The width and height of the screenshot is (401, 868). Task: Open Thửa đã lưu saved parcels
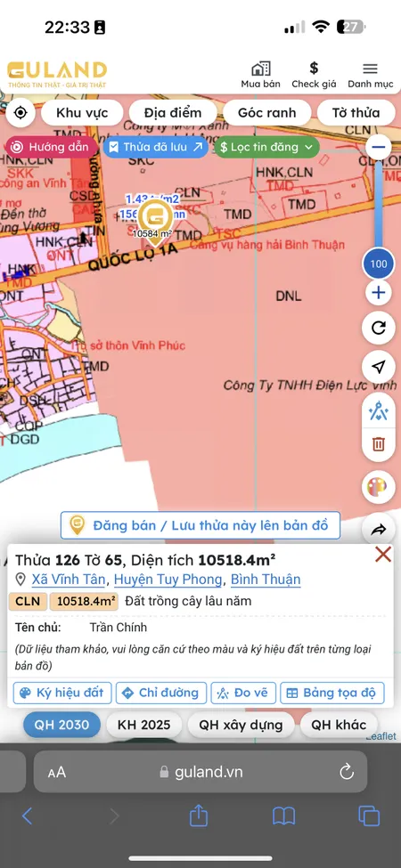pos(156,147)
